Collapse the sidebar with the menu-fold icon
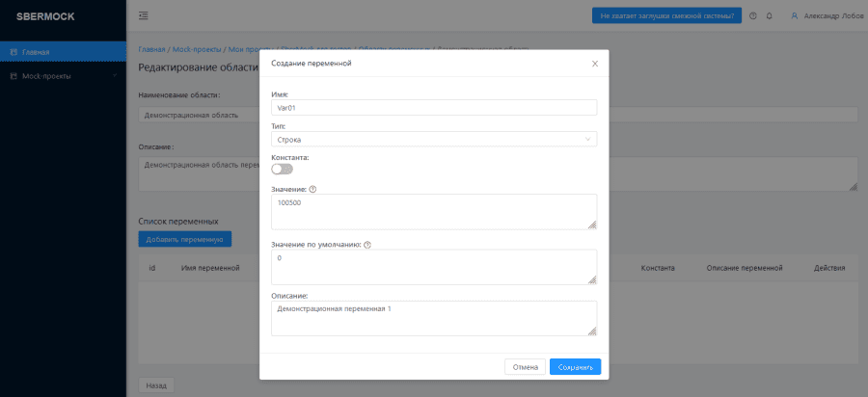Screen dimensions: 868x397 (144, 15)
